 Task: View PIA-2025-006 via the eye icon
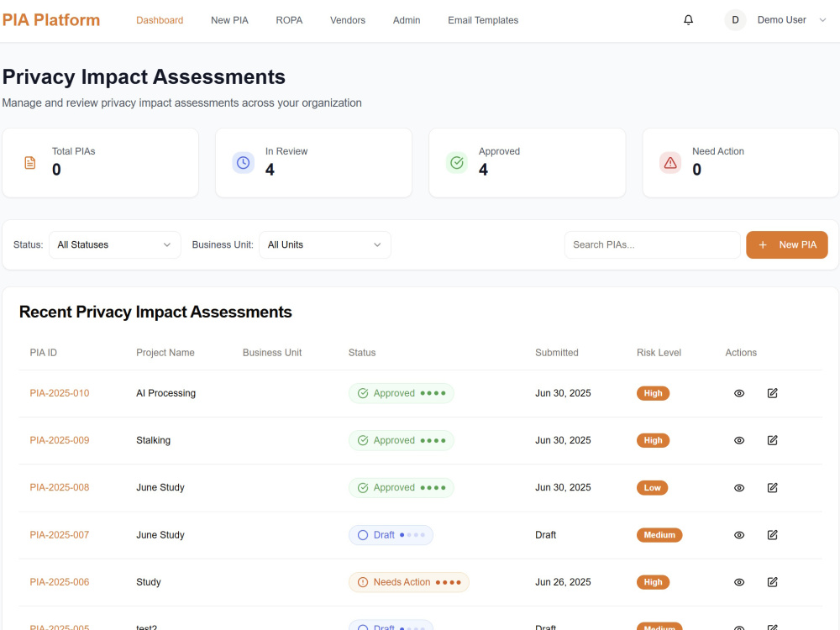[x=739, y=582]
